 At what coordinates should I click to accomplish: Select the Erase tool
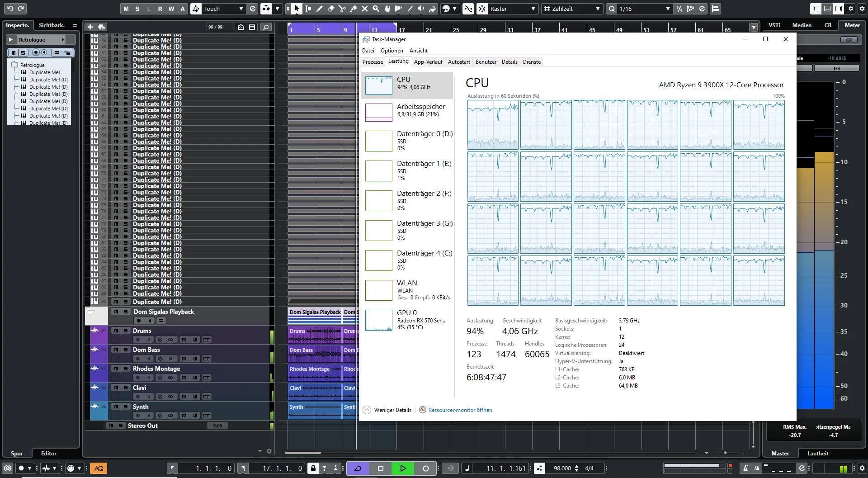(331, 9)
